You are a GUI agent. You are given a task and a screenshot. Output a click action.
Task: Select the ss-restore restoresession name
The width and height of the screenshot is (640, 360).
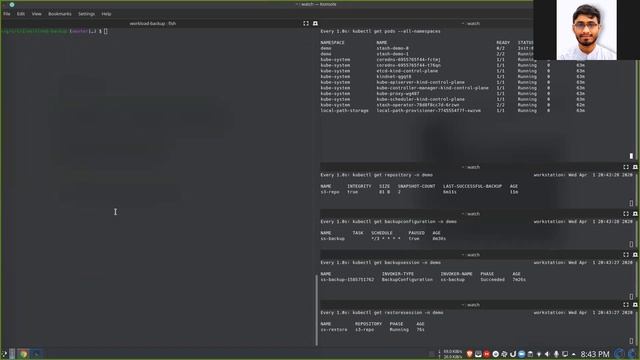334,330
